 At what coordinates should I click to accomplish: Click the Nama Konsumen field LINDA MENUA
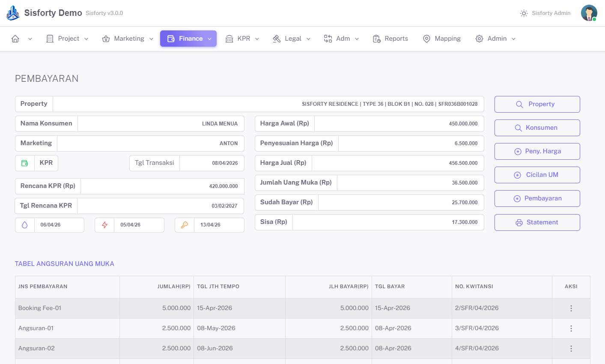pyautogui.click(x=161, y=124)
